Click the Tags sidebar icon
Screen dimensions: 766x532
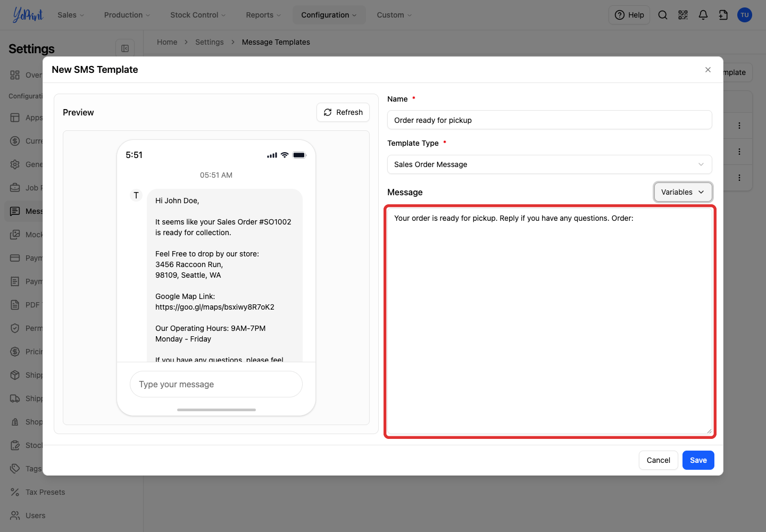[x=15, y=469]
